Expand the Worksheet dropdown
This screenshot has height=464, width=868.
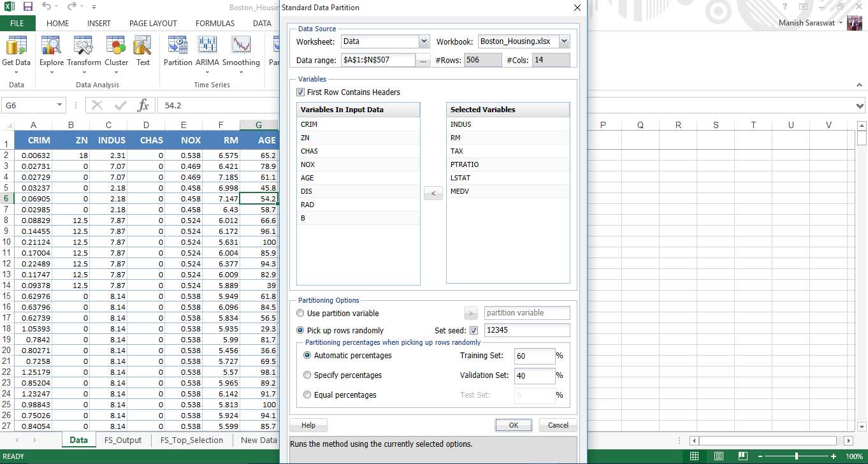(424, 41)
